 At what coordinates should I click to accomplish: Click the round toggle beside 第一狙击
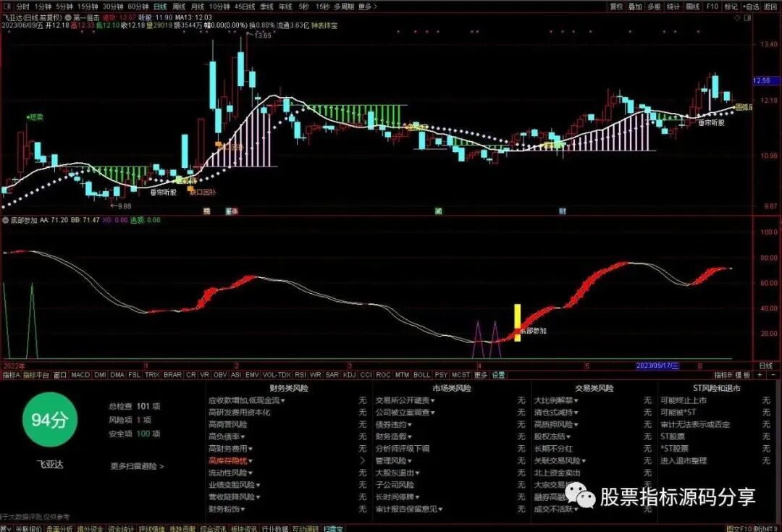(68, 17)
